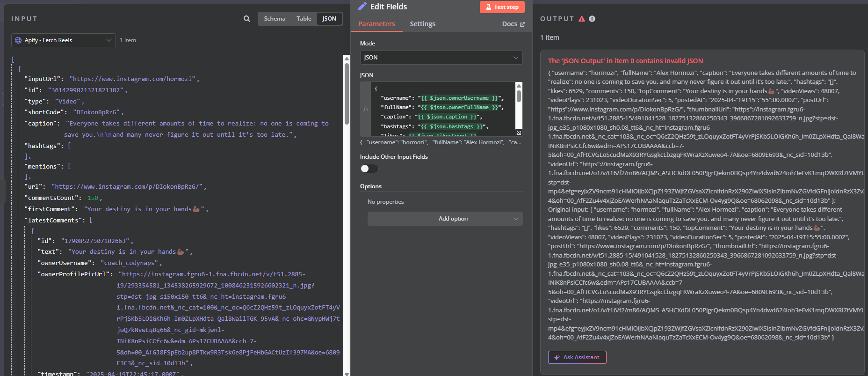This screenshot has width=868, height=376.
Task: Click the pencil icon beside Edit Fields
Action: click(x=362, y=6)
